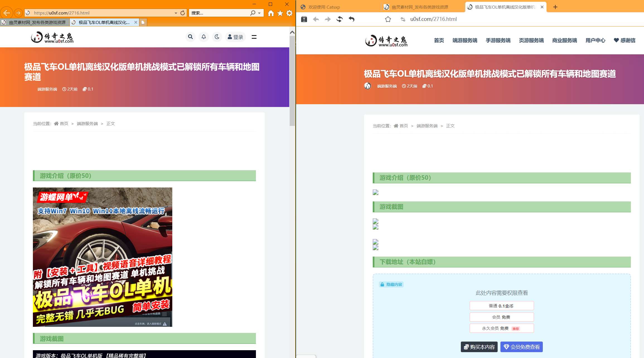Open 手游服务端 in the right page navigation
644x358 pixels.
498,40
